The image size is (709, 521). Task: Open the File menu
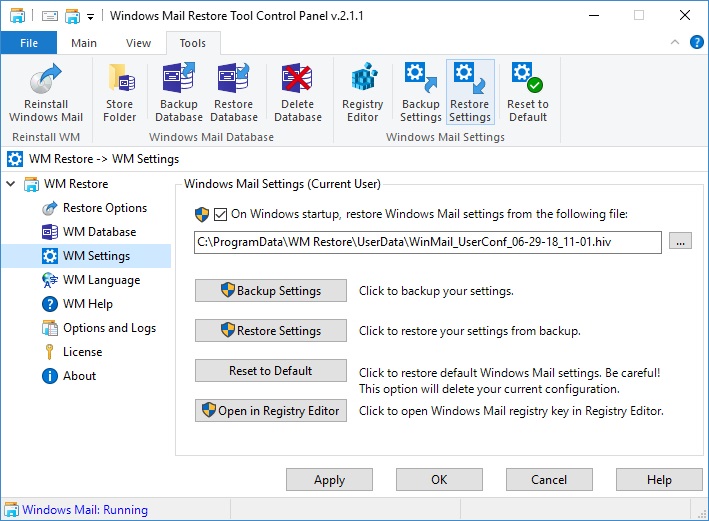click(x=29, y=43)
